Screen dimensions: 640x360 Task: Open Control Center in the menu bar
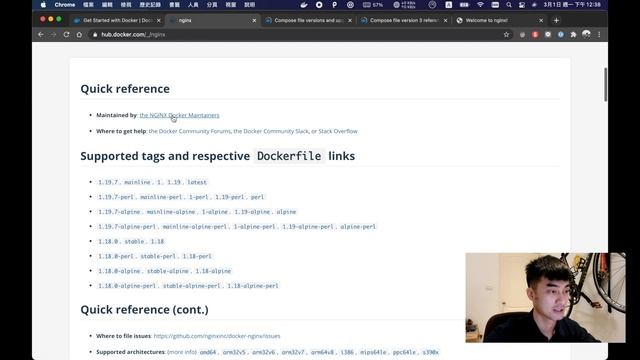pos(522,5)
